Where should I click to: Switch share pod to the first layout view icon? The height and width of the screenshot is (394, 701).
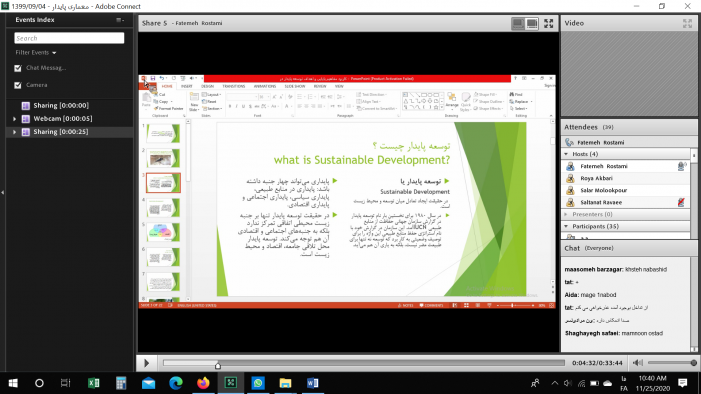518,23
